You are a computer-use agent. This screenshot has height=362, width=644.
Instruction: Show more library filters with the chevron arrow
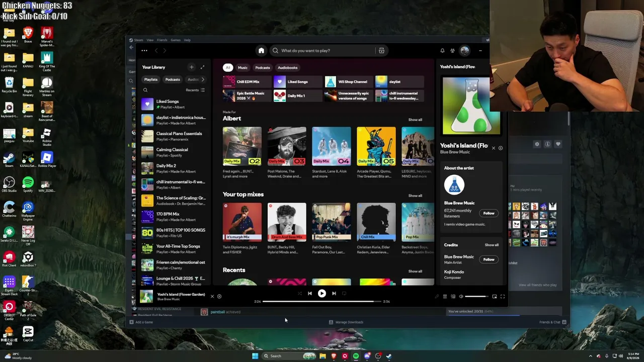(203, 79)
